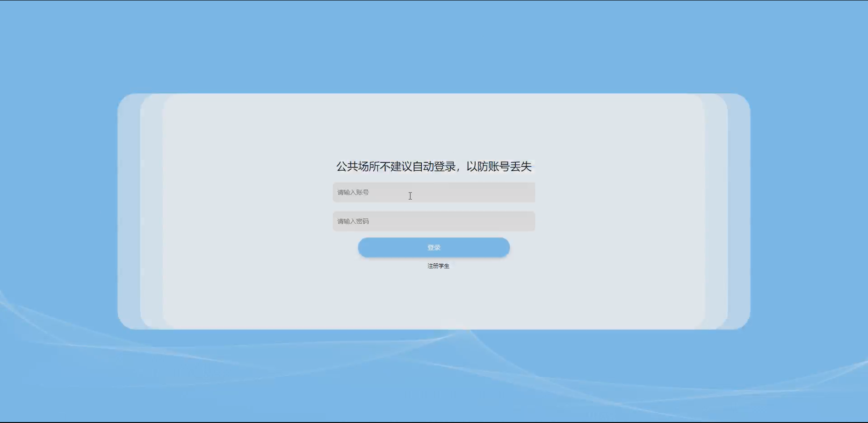Image resolution: width=868 pixels, height=423 pixels.
Task: Click the blue background above the login card
Action: [434, 45]
